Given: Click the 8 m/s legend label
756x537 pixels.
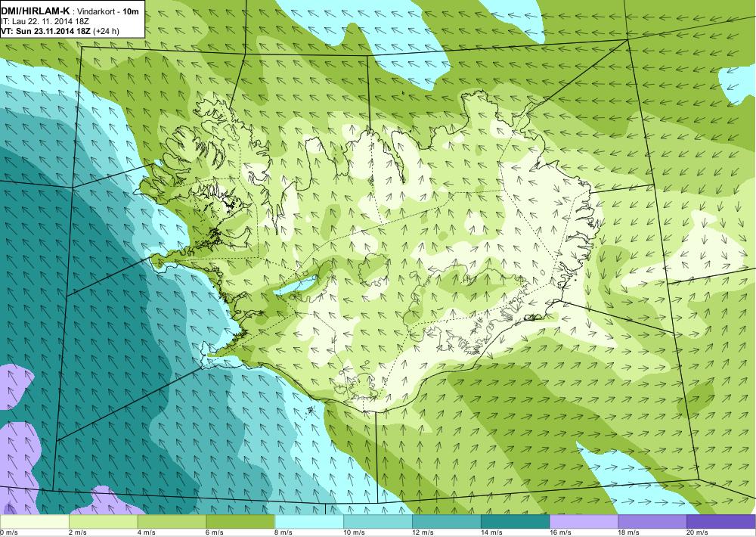Looking at the screenshot, I should click(x=283, y=532).
